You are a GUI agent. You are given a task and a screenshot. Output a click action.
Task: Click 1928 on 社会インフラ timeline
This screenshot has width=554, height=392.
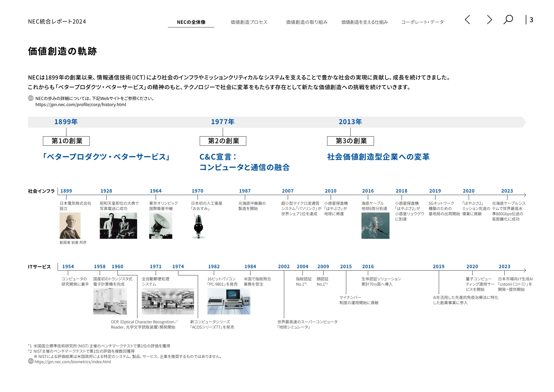click(x=106, y=191)
